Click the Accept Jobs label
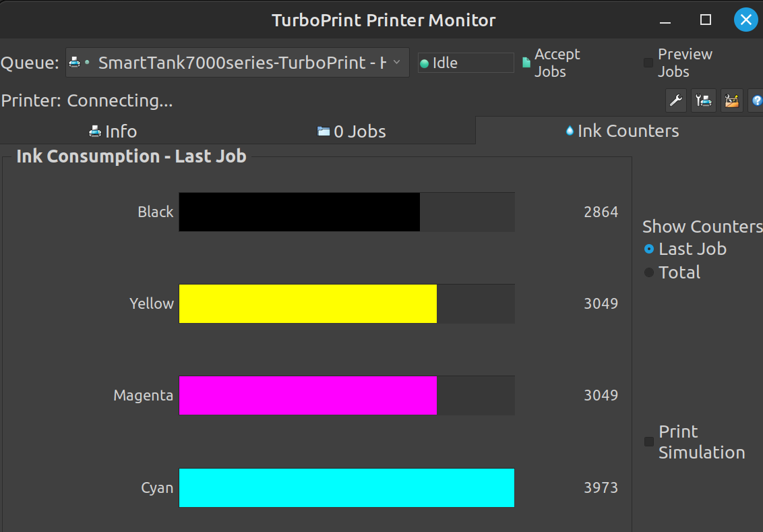 pos(557,63)
